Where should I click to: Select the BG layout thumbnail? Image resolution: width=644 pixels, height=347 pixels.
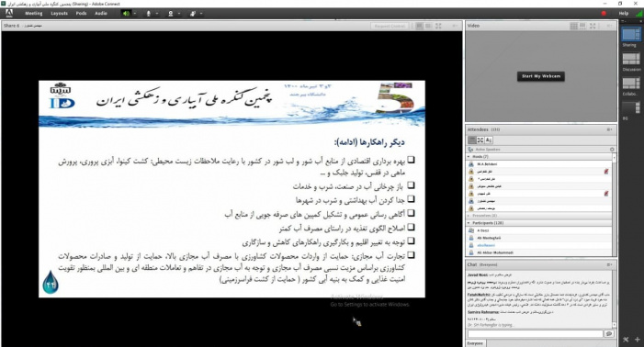click(631, 108)
